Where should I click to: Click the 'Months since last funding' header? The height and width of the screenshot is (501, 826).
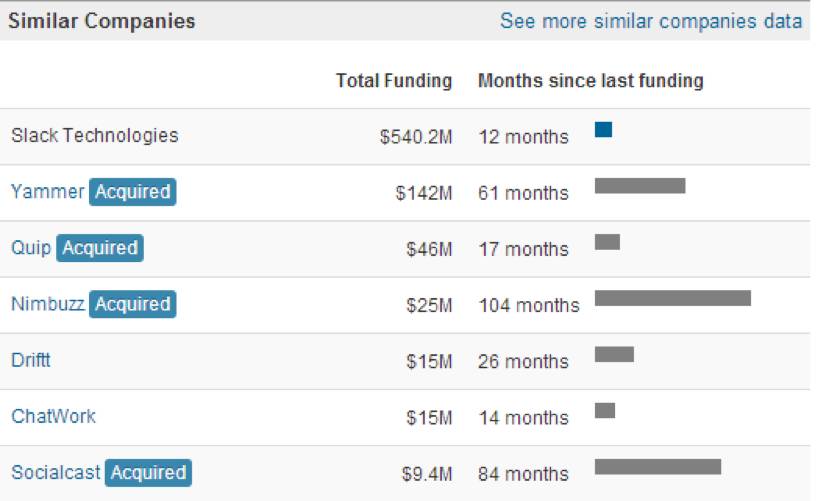tap(590, 81)
